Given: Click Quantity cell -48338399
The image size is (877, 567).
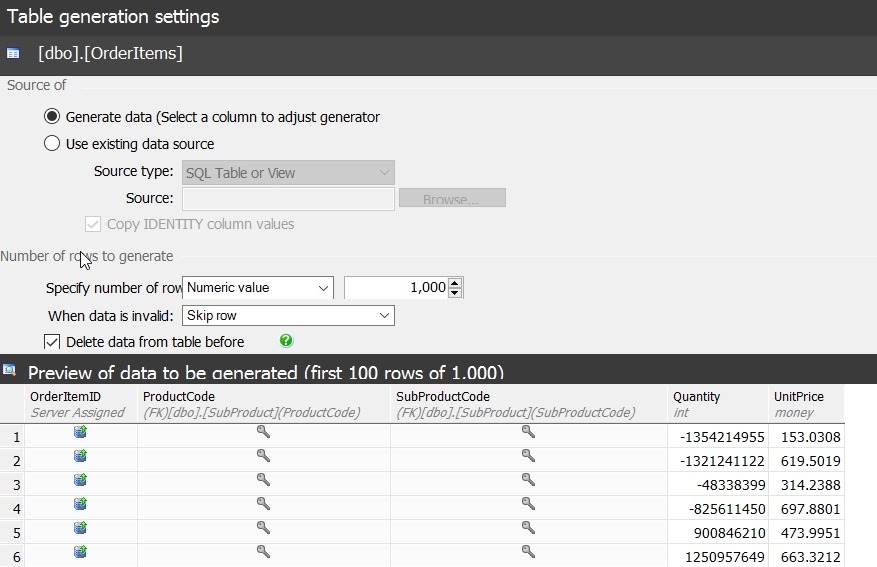Looking at the screenshot, I should point(718,485).
